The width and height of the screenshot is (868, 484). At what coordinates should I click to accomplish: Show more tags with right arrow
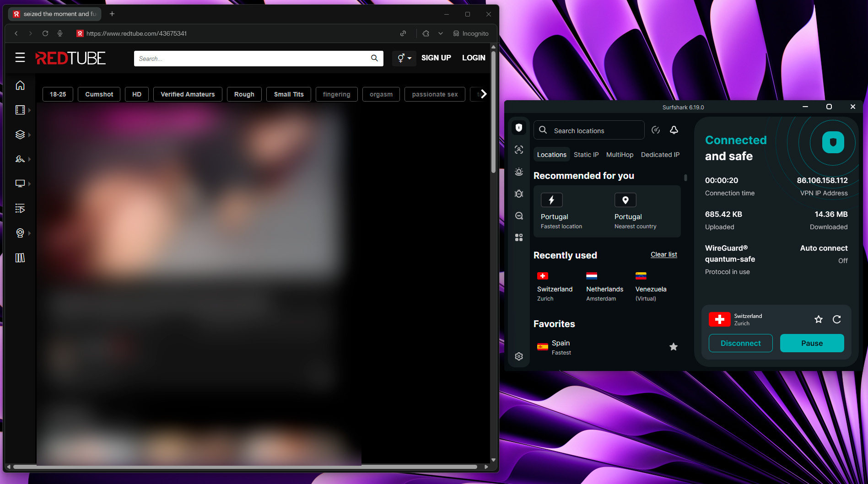[484, 94]
